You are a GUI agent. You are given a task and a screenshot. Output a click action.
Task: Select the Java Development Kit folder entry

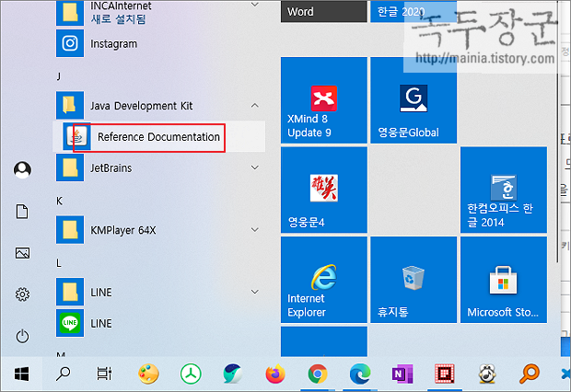tap(159, 106)
